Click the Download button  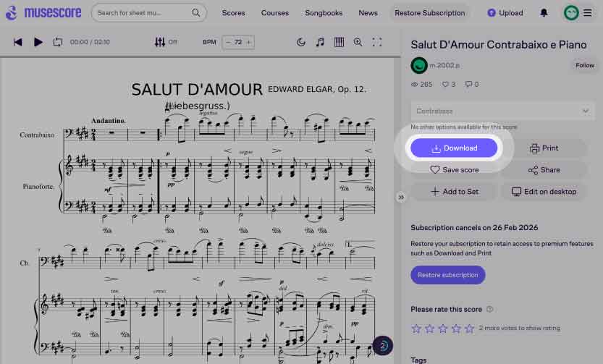click(x=454, y=148)
